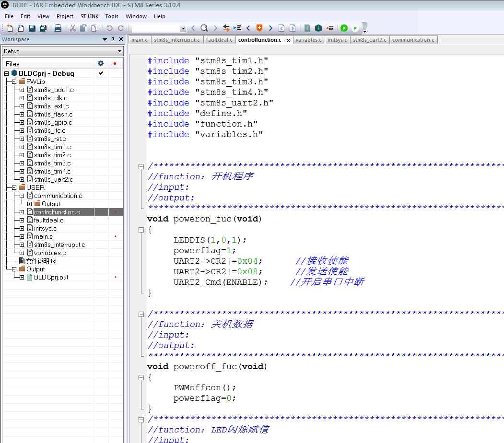504x443 pixels.
Task: Save the current file
Action: point(32,28)
